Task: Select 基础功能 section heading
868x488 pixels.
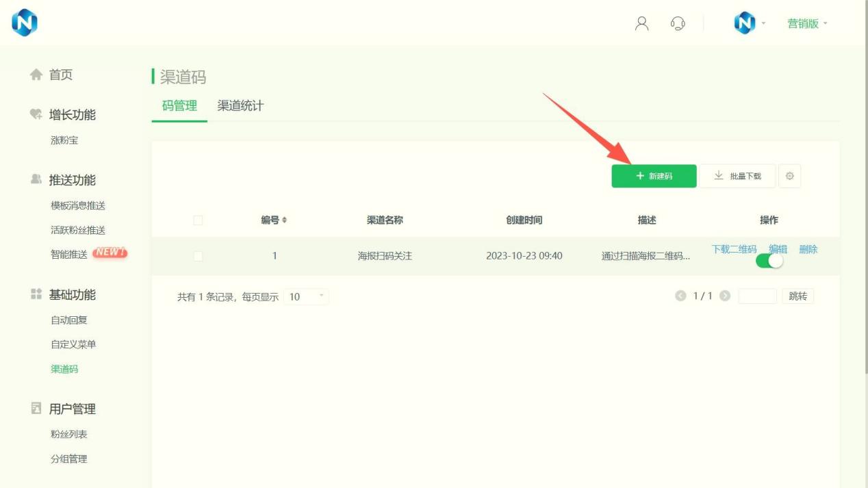Action: click(x=73, y=294)
